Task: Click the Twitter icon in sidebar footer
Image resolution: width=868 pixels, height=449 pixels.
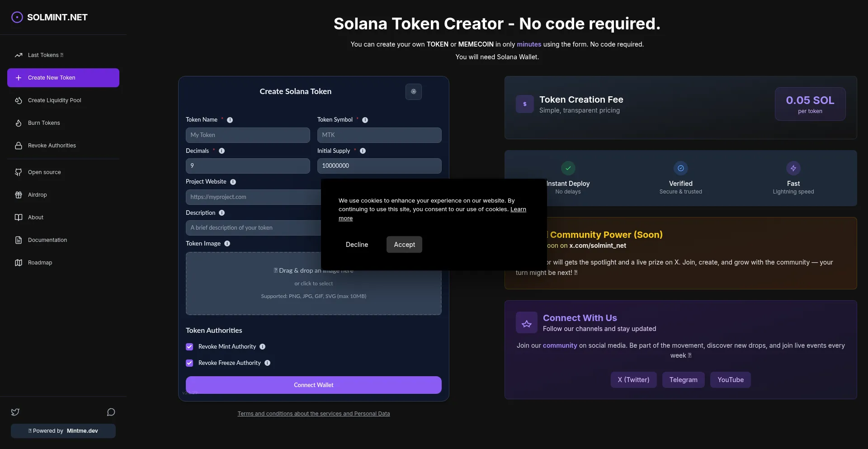Action: [x=15, y=412]
